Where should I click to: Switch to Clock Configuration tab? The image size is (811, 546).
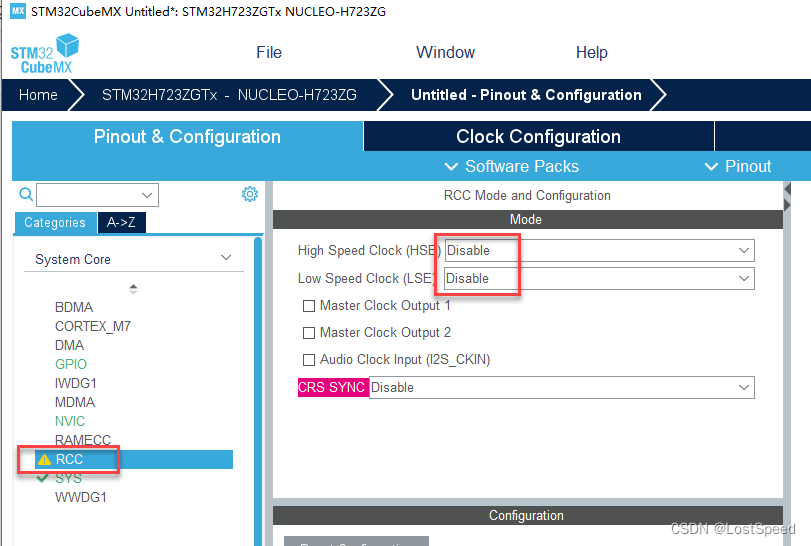pyautogui.click(x=538, y=136)
